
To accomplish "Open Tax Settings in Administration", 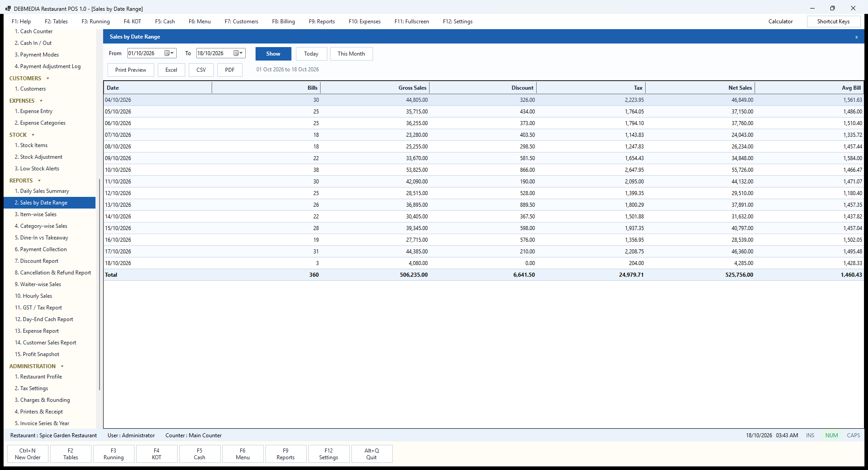I will (49, 388).
